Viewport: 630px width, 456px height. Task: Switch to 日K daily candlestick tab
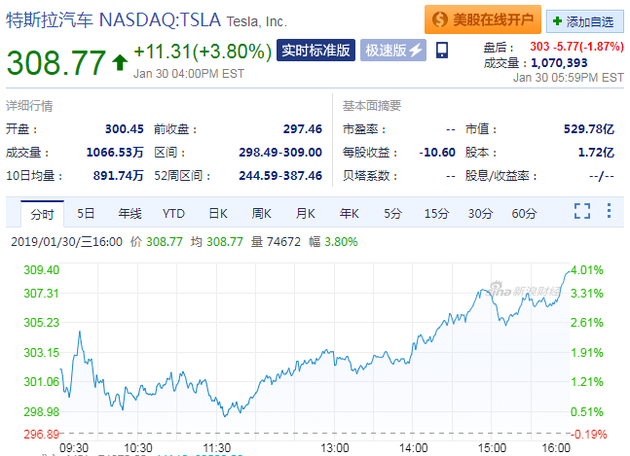coord(218,213)
